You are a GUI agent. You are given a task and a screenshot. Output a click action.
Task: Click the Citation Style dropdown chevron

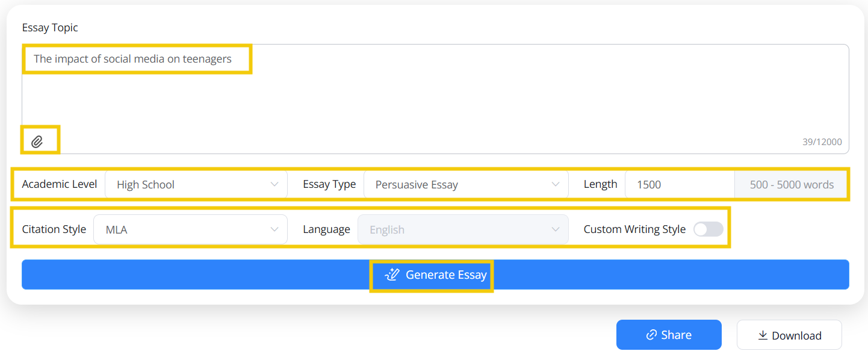pyautogui.click(x=275, y=229)
